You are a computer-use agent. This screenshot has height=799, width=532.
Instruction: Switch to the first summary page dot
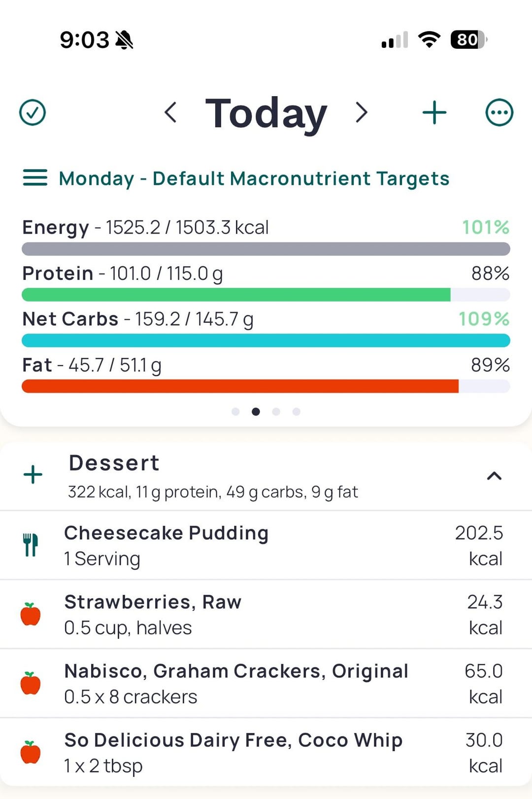pos(235,412)
